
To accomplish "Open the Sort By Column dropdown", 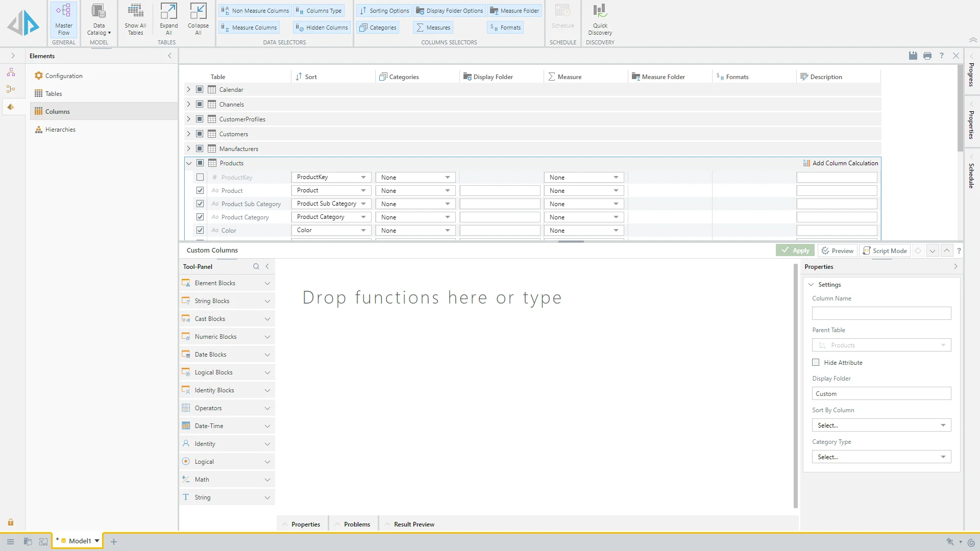I will click(x=881, y=425).
